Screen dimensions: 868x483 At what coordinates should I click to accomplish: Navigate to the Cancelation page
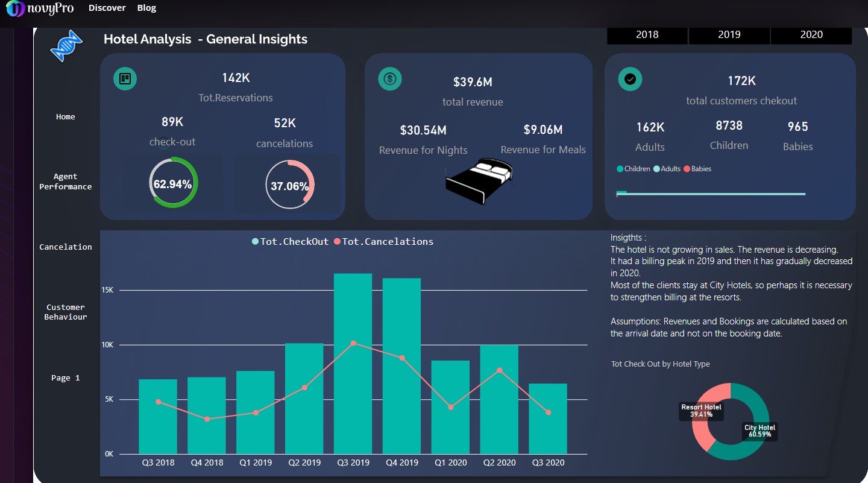coord(66,247)
